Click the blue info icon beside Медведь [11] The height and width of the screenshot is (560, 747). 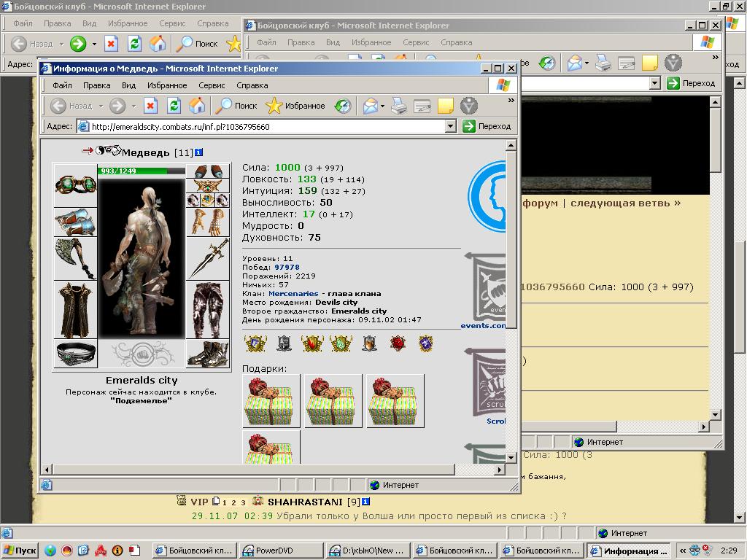(x=198, y=152)
